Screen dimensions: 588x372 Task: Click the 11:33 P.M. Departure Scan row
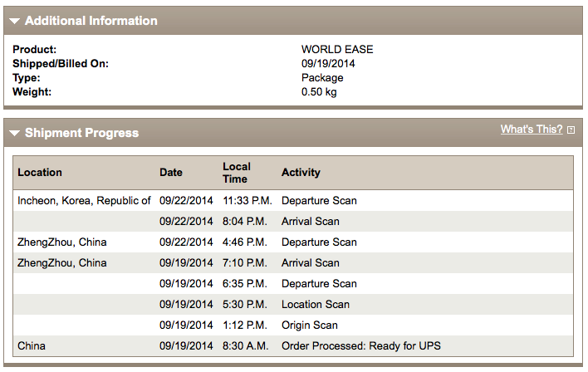293,201
